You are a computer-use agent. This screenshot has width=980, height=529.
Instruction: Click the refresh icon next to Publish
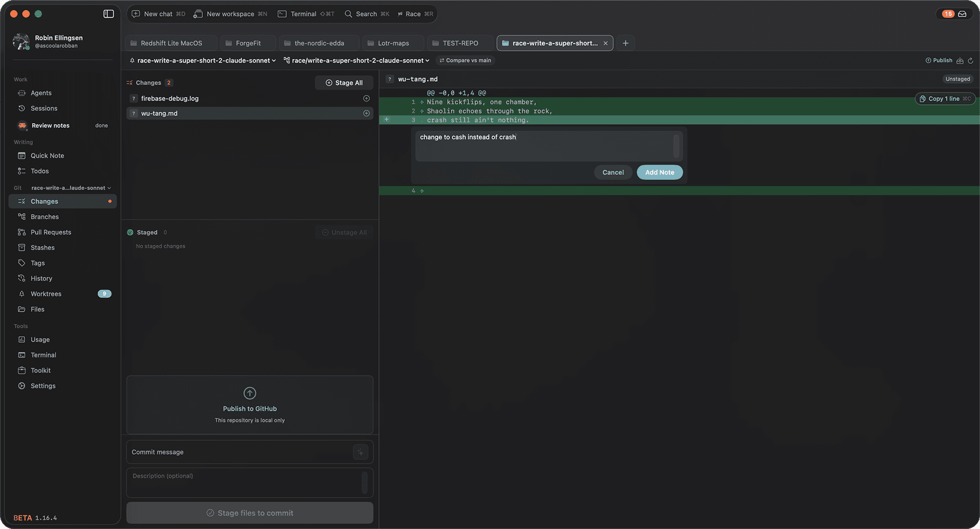click(x=970, y=61)
